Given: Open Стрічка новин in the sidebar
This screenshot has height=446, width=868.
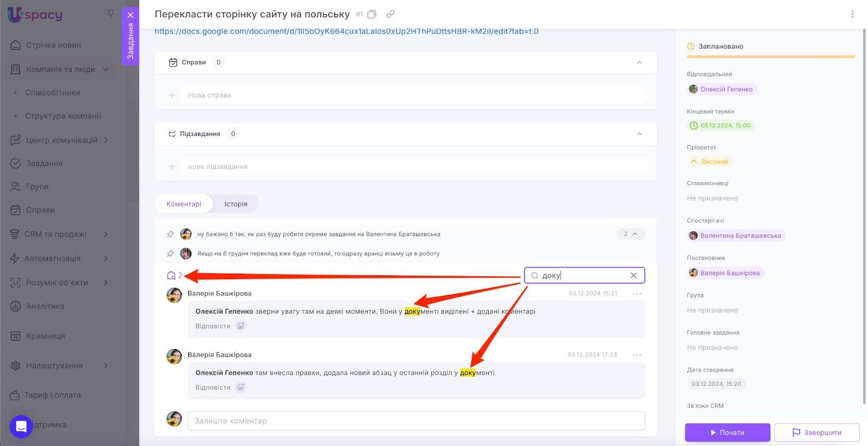Looking at the screenshot, I should (x=53, y=45).
